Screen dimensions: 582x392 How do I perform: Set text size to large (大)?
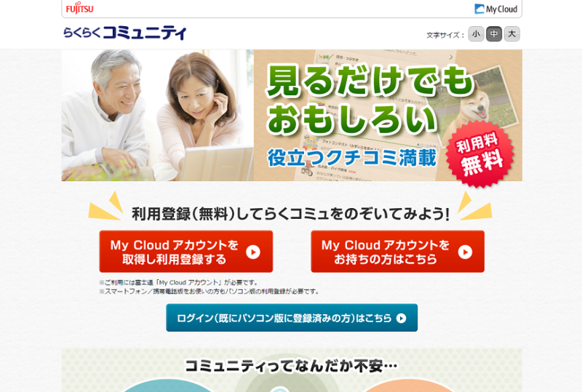(x=512, y=34)
